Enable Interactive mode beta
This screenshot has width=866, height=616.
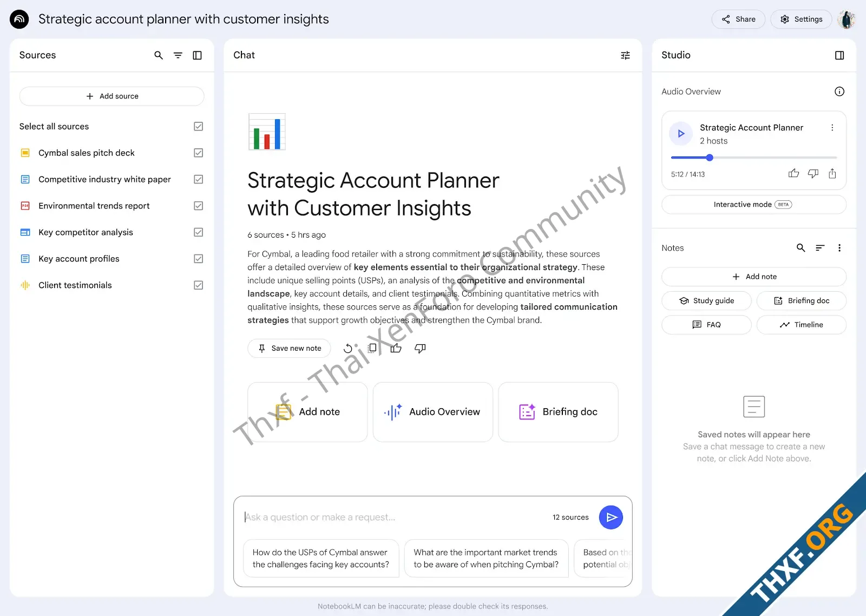tap(754, 205)
